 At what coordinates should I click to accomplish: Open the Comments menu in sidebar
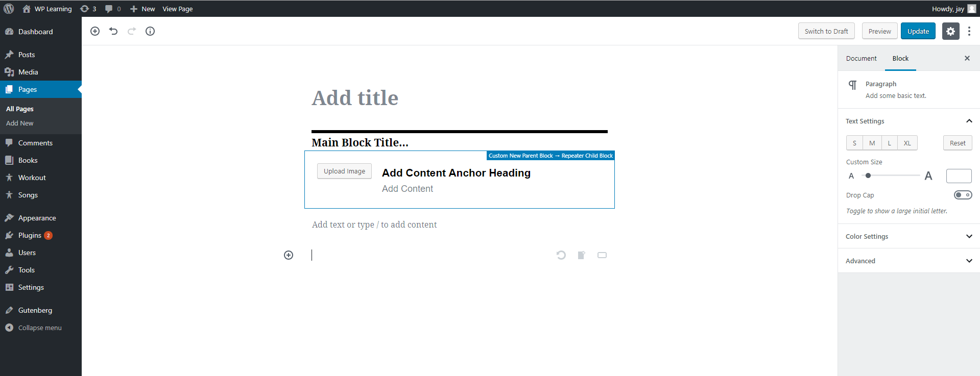(x=41, y=143)
